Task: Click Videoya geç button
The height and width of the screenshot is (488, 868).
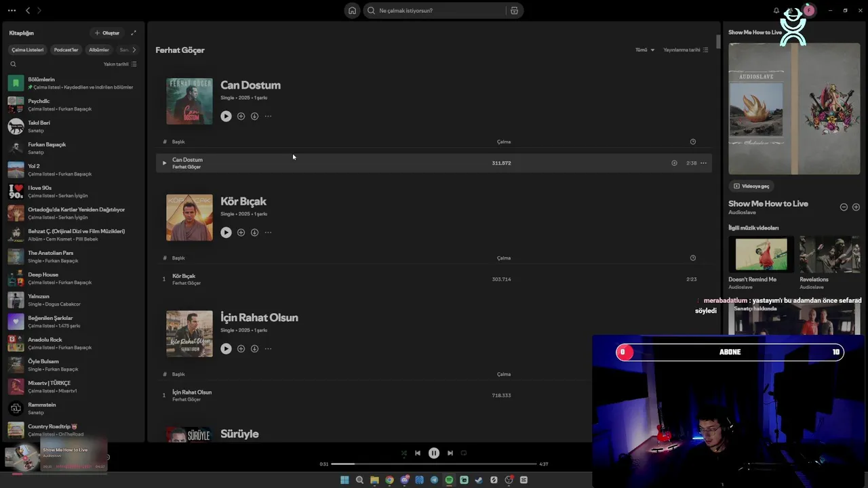Action: pyautogui.click(x=751, y=186)
